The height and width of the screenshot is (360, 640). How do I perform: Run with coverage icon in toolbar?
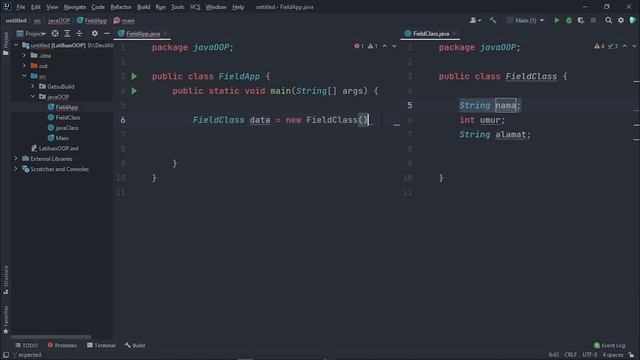[x=580, y=20]
